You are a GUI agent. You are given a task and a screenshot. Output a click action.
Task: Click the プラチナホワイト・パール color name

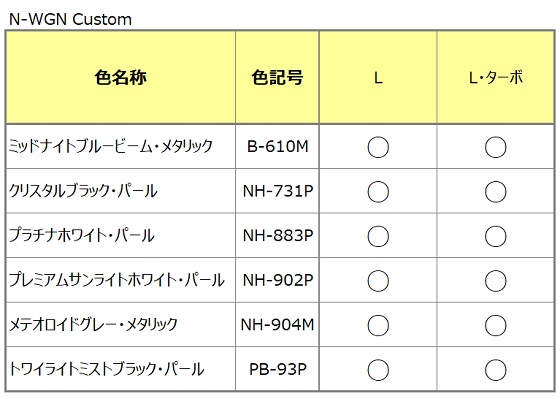pyautogui.click(x=81, y=235)
